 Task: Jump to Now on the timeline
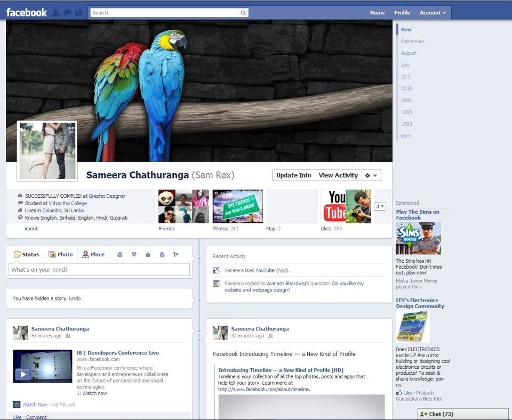click(406, 30)
